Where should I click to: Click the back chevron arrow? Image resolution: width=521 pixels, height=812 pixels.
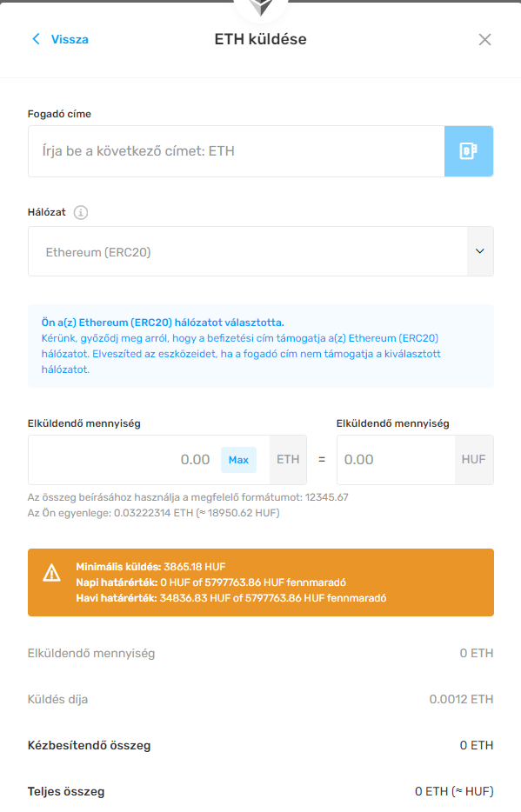coord(36,39)
